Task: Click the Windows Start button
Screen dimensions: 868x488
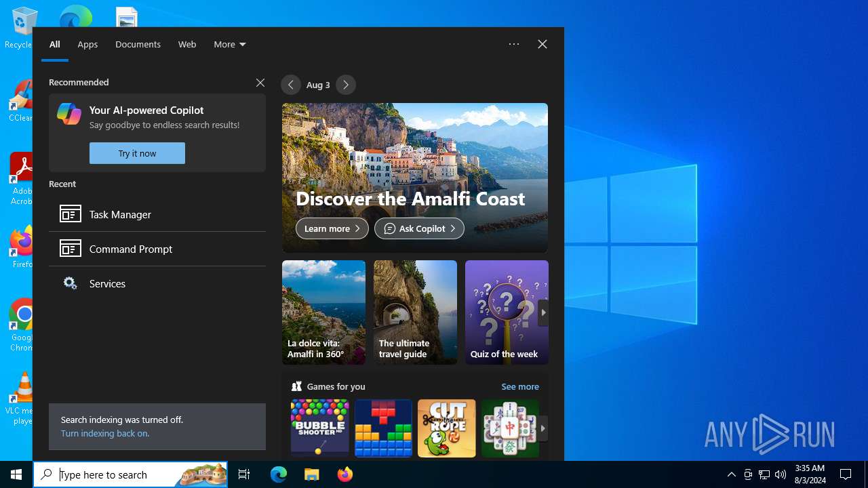Action: 16,474
